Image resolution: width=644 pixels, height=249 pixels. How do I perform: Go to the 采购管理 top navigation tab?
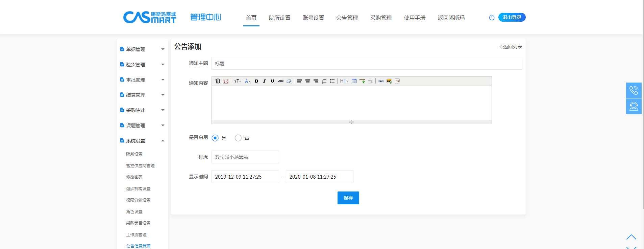pos(381,18)
